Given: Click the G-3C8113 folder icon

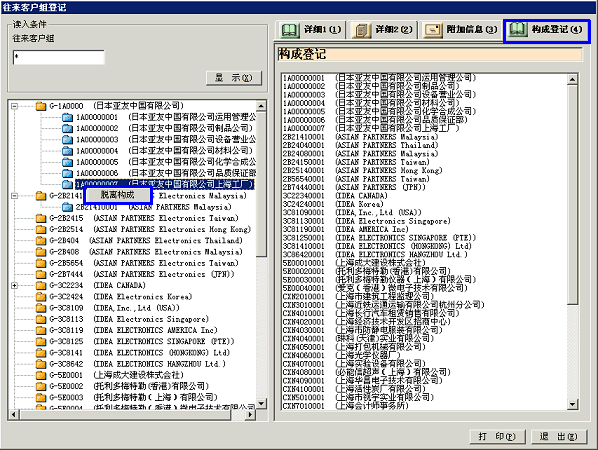Looking at the screenshot, I should tap(41, 319).
